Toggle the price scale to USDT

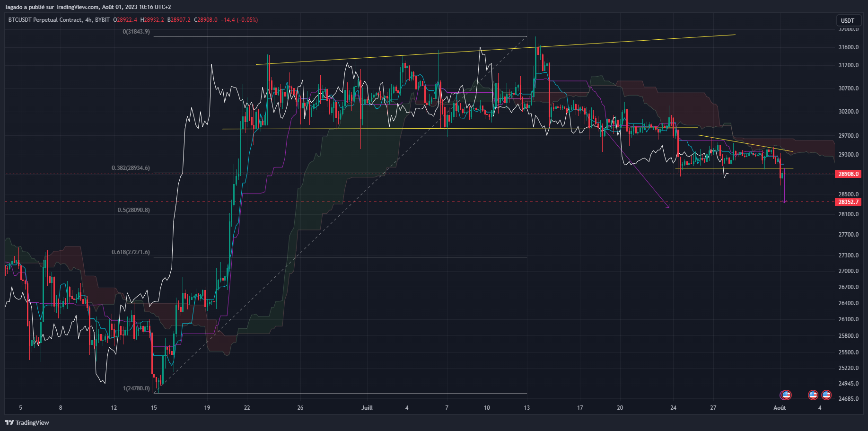coord(848,20)
